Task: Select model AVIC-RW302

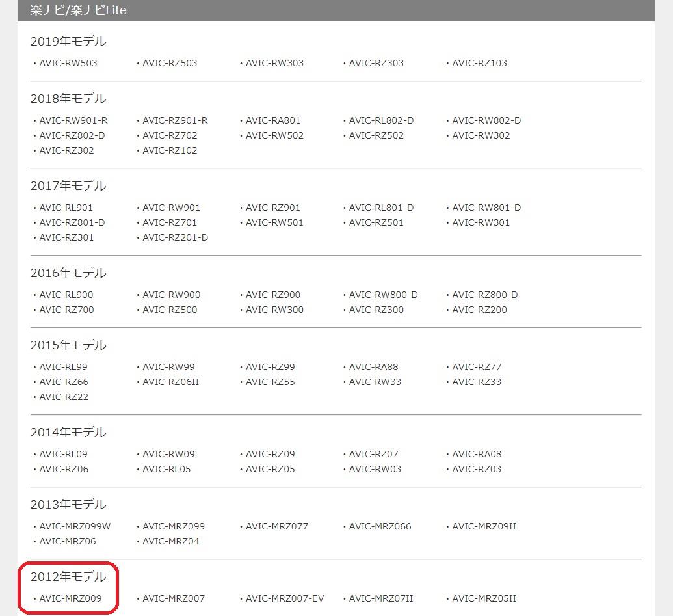Action: [481, 135]
